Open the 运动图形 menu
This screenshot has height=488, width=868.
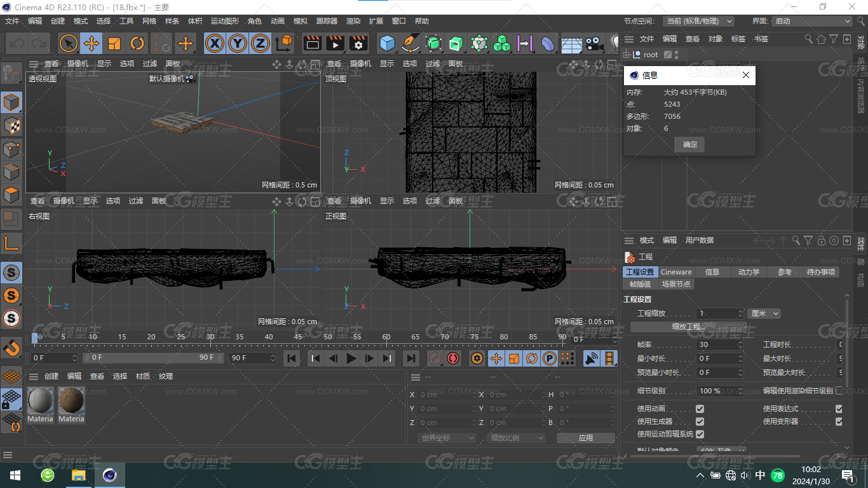pyautogui.click(x=225, y=21)
